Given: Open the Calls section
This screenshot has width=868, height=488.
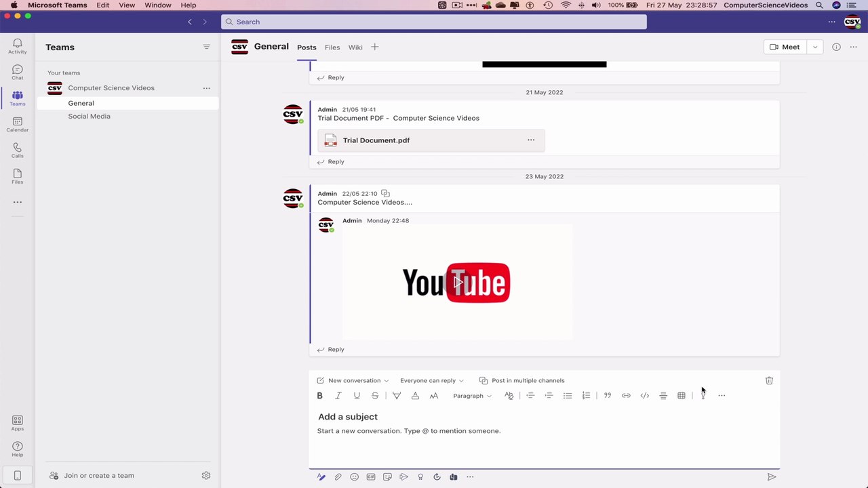Looking at the screenshot, I should (18, 150).
